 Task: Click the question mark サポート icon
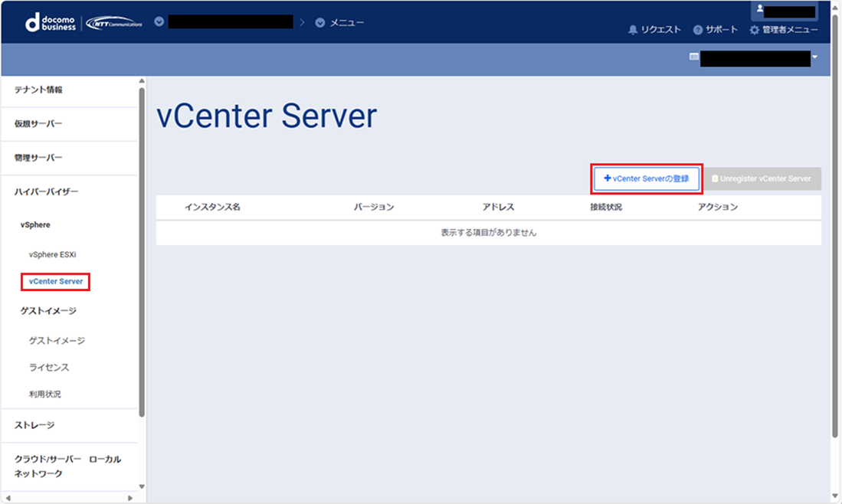click(698, 30)
